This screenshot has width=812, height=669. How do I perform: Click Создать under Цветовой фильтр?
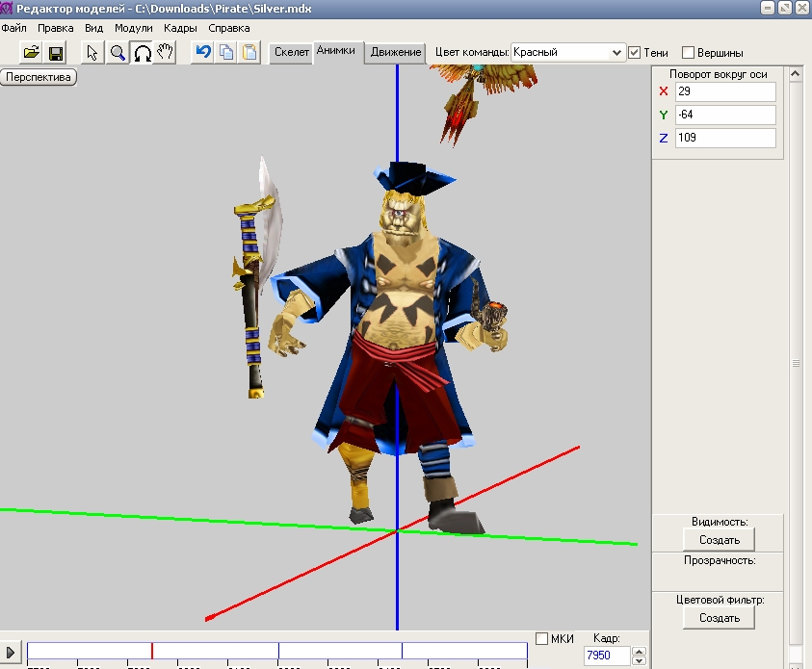click(720, 618)
